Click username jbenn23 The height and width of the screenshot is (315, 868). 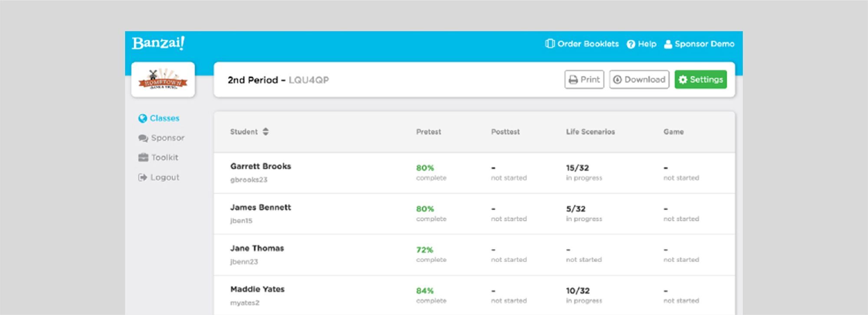244,262
